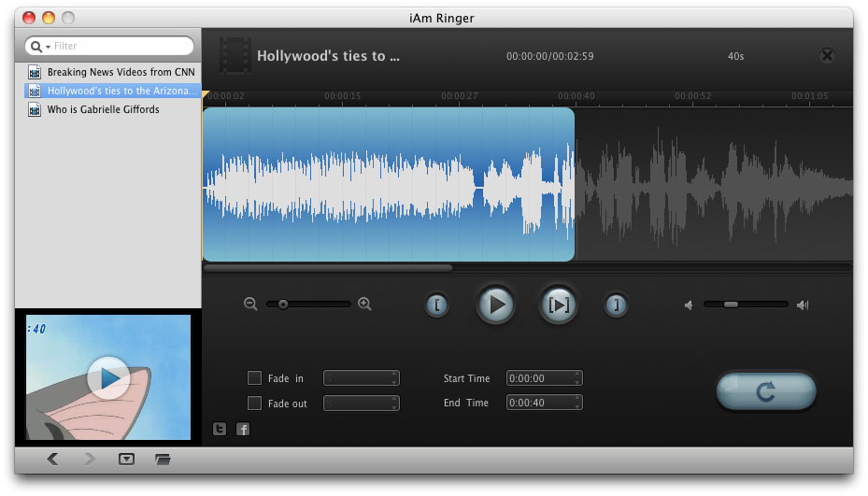
Task: Select Who is Gabrielle Giffords item
Action: [103, 109]
